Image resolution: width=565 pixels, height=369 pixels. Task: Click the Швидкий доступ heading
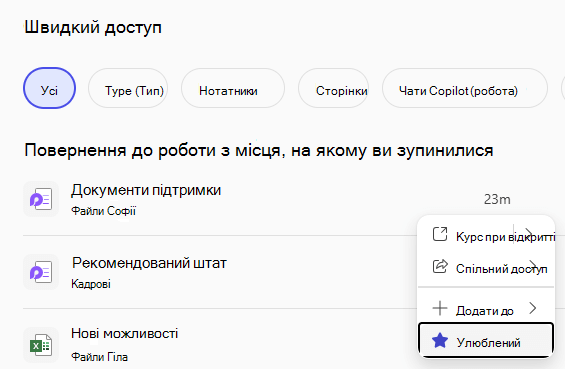click(x=93, y=28)
